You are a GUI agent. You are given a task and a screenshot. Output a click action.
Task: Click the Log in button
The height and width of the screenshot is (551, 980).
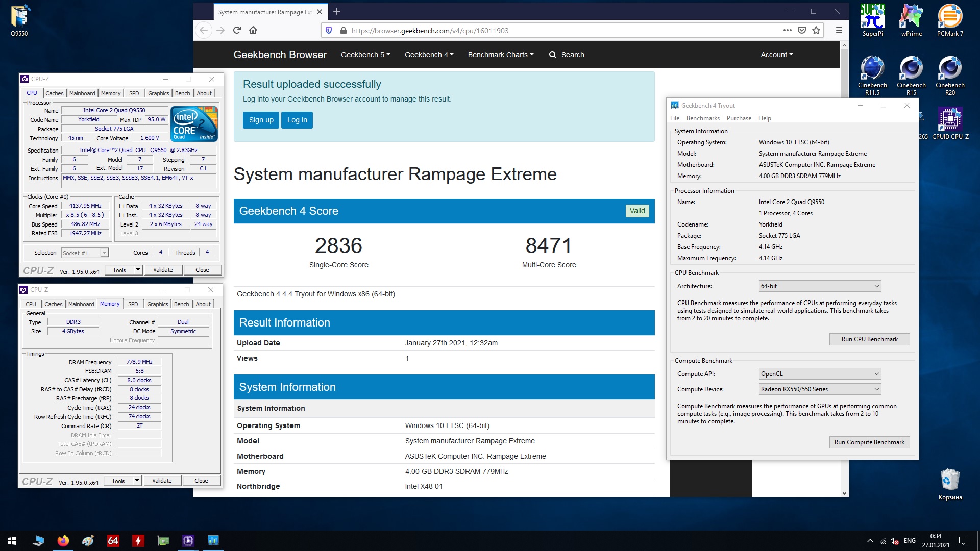[x=297, y=120]
